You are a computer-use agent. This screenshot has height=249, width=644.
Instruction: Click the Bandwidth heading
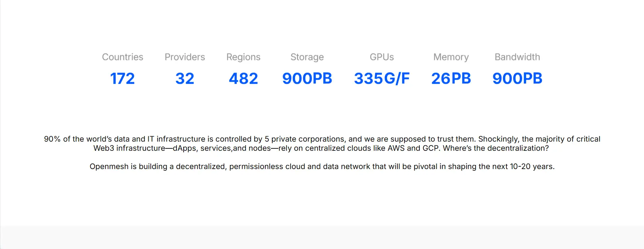[x=517, y=57]
